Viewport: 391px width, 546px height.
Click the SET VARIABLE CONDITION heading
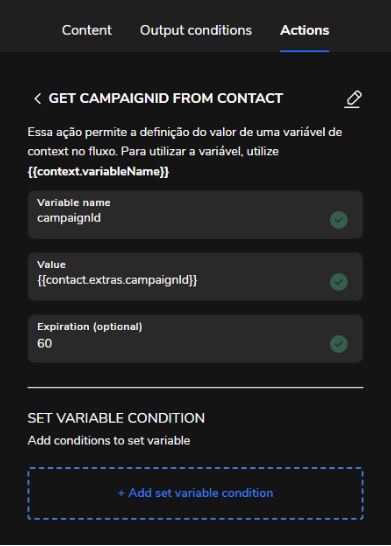coord(116,418)
